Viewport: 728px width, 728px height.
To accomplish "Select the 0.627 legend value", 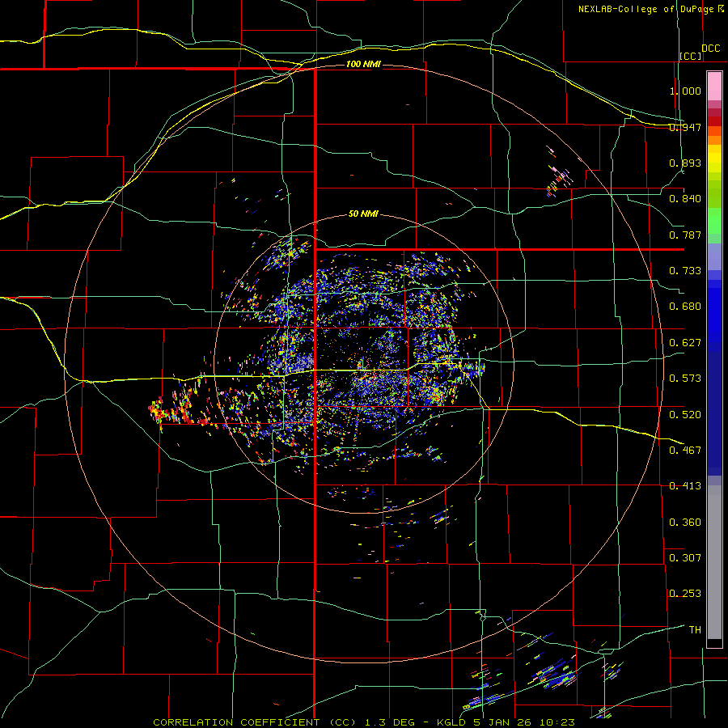I will [685, 343].
